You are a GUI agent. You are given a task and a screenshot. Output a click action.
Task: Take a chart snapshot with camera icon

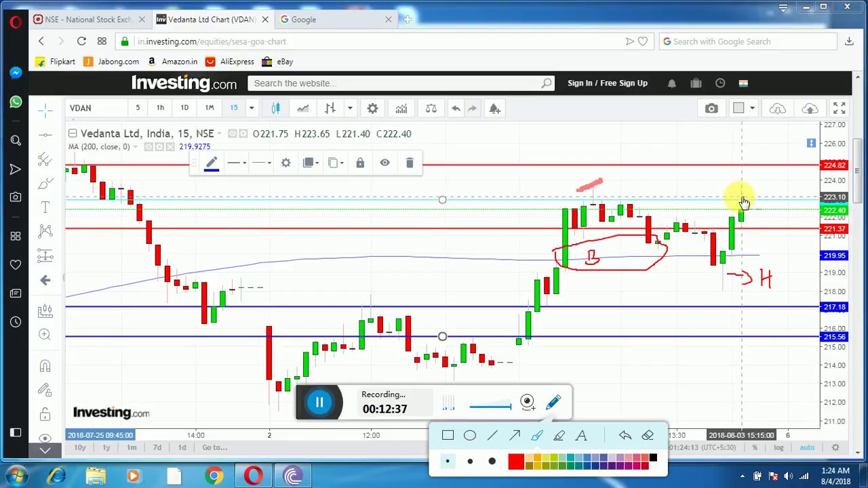(711, 108)
